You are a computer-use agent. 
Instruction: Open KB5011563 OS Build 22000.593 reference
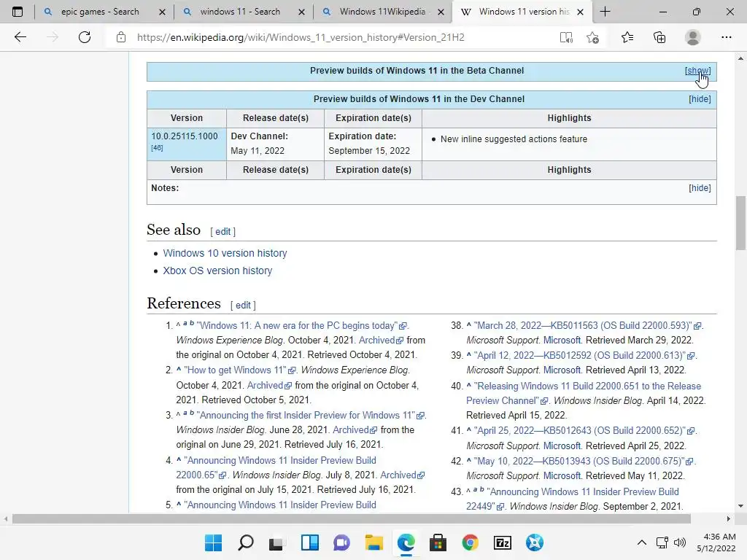[x=588, y=326]
